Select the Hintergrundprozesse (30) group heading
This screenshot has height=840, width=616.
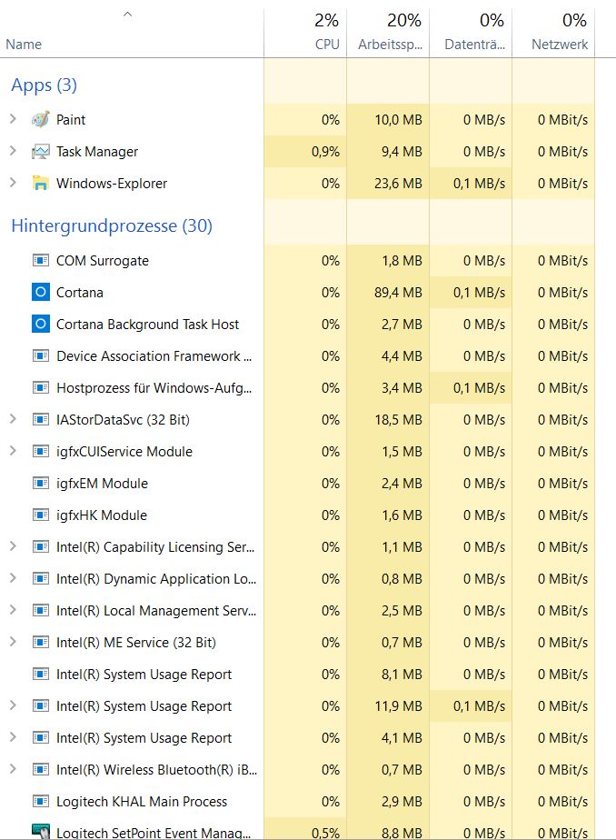(112, 226)
